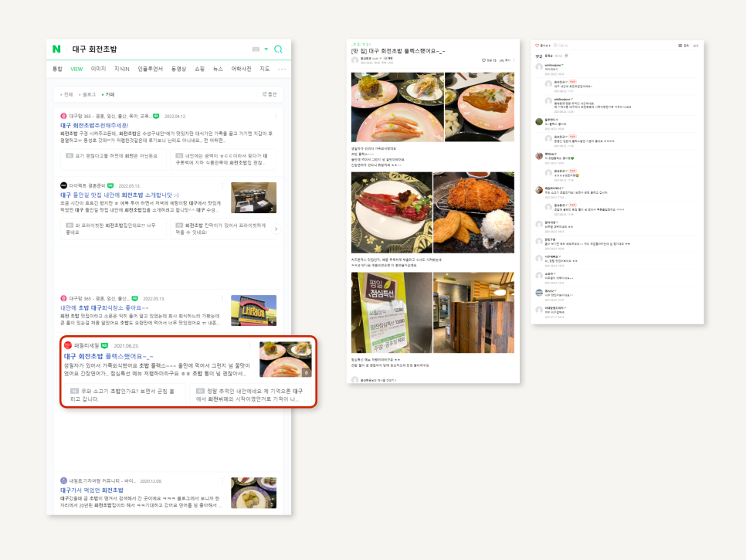Open the link 대구가서 먹었던 회전초밥

(x=92, y=490)
